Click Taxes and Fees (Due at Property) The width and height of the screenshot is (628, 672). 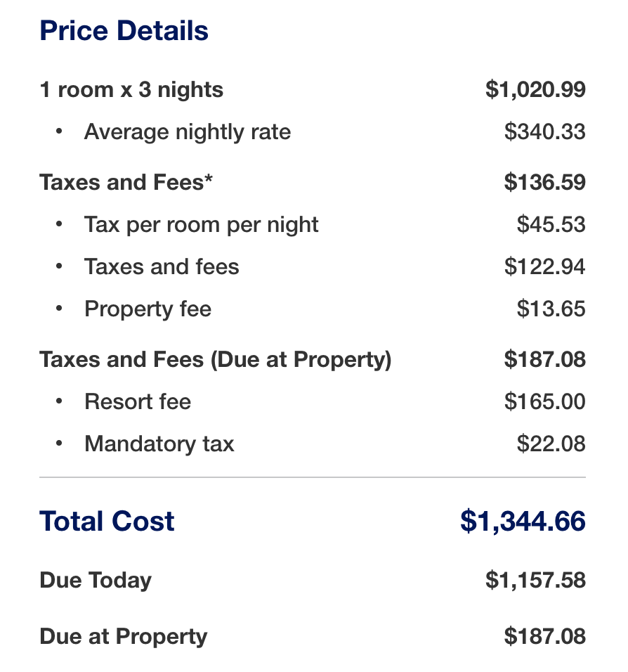(216, 360)
